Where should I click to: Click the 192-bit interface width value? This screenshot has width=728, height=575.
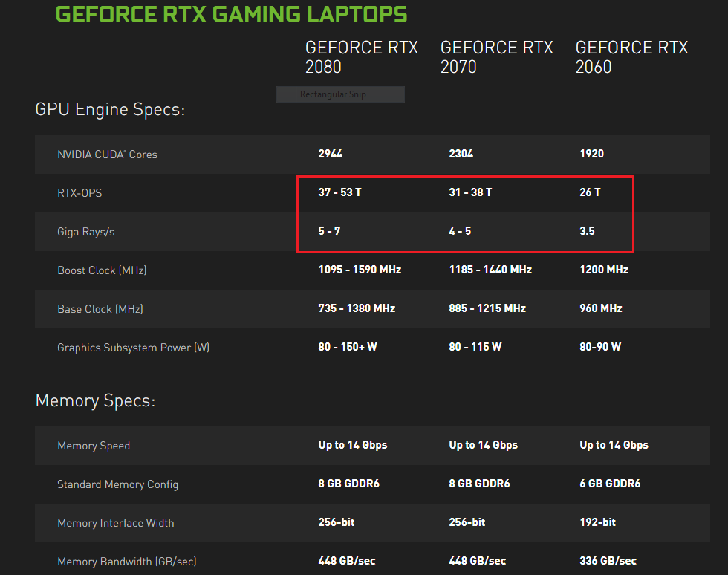[597, 522]
